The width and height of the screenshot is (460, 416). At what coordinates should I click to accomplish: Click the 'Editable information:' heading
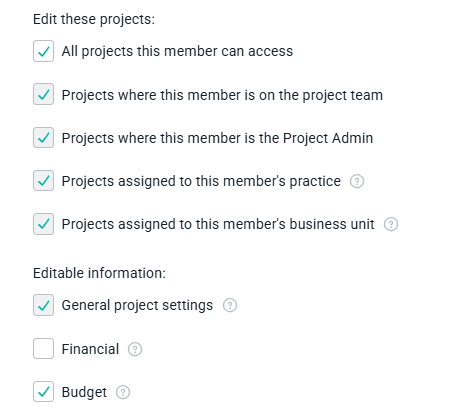click(99, 273)
